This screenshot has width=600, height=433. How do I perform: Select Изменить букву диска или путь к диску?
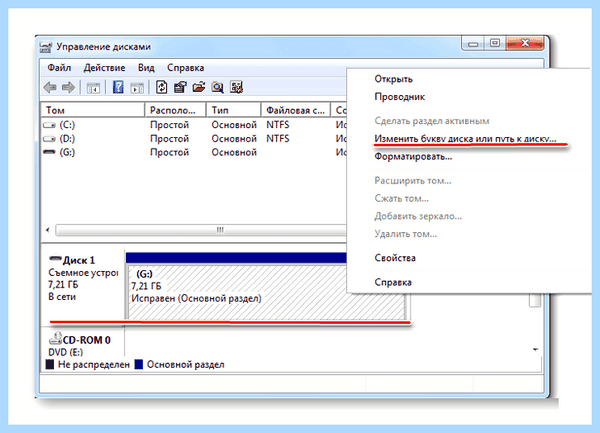click(465, 138)
